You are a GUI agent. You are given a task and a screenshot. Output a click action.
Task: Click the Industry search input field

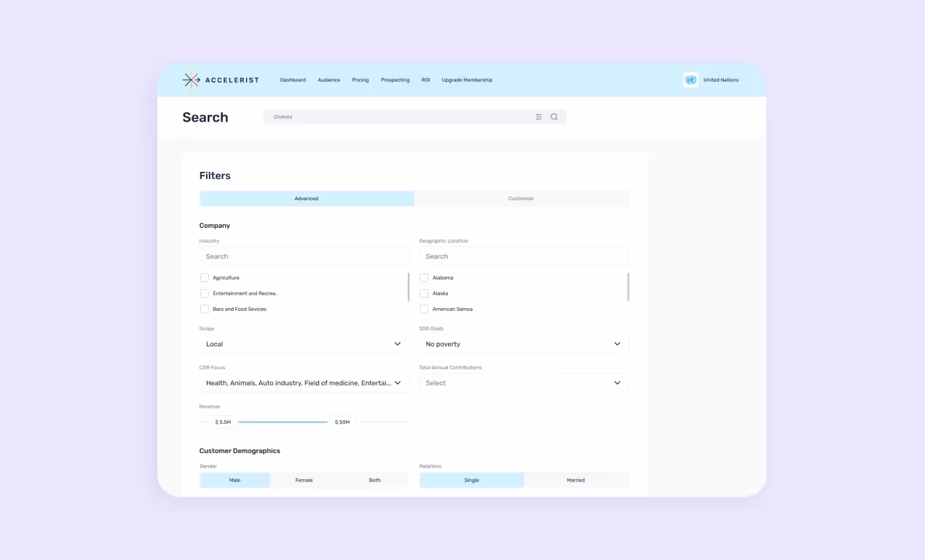[x=304, y=256]
